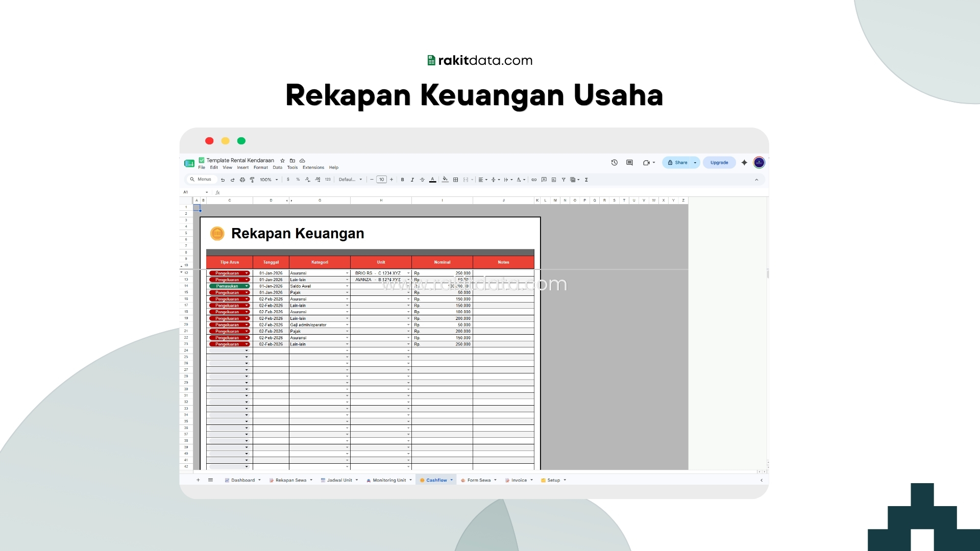Decrease decimal places icon
The image size is (980, 551).
307,180
